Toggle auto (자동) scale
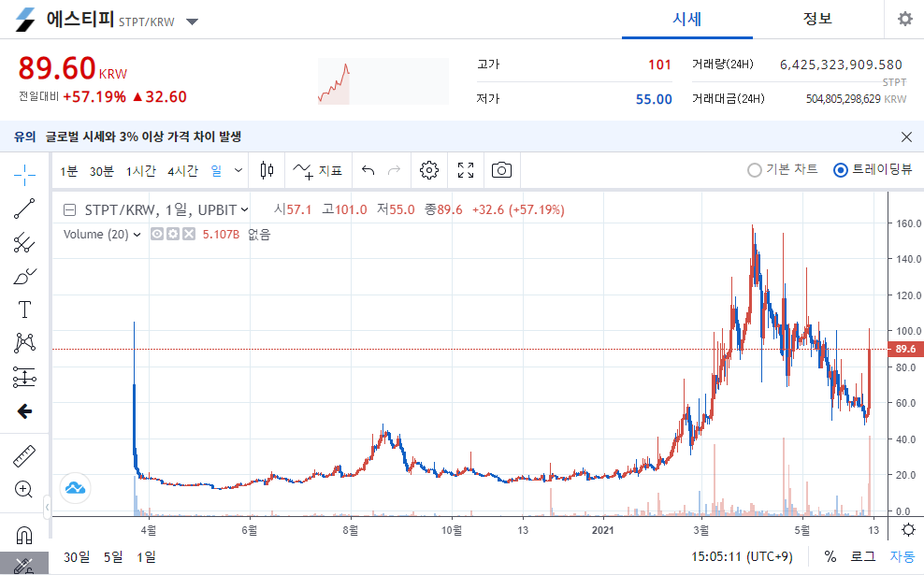 (x=902, y=556)
